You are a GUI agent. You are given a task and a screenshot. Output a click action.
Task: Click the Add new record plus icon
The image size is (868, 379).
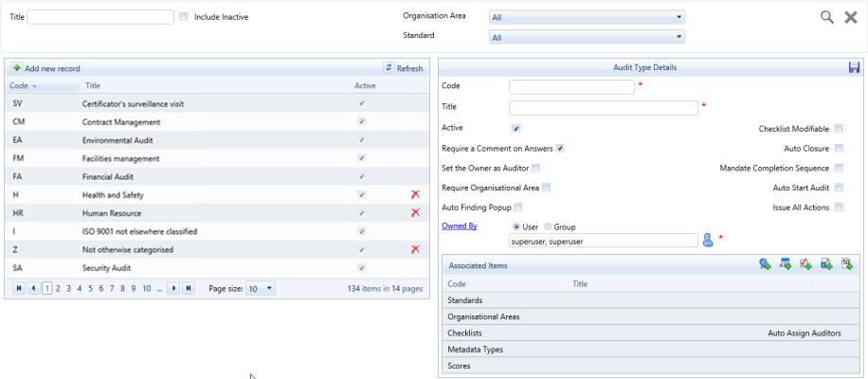point(17,68)
